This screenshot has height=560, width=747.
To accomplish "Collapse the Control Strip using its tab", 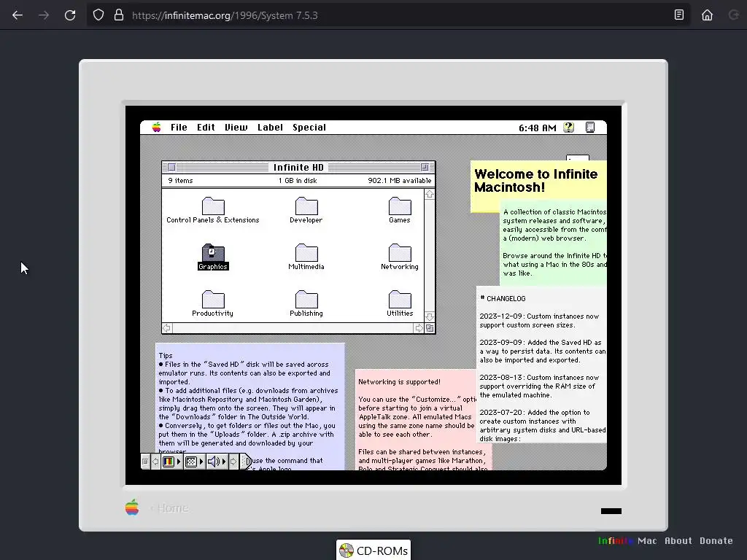I will point(245,462).
